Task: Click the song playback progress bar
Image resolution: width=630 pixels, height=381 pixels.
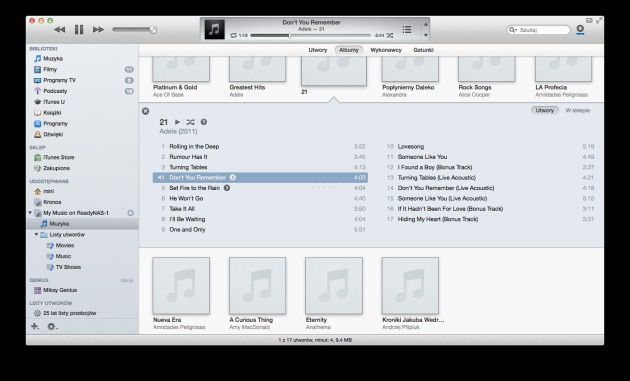Action: point(311,35)
